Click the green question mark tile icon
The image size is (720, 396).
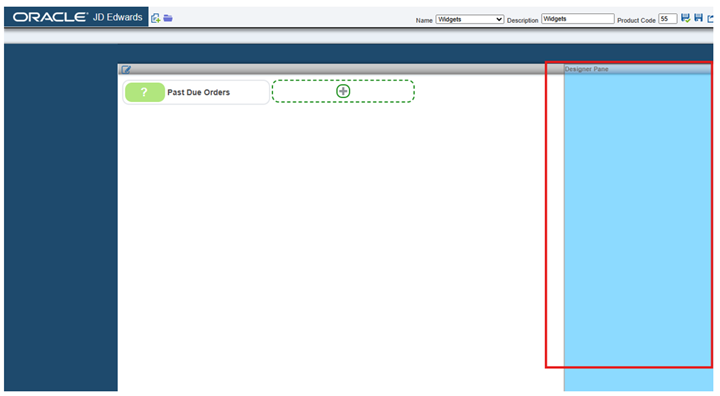click(145, 92)
